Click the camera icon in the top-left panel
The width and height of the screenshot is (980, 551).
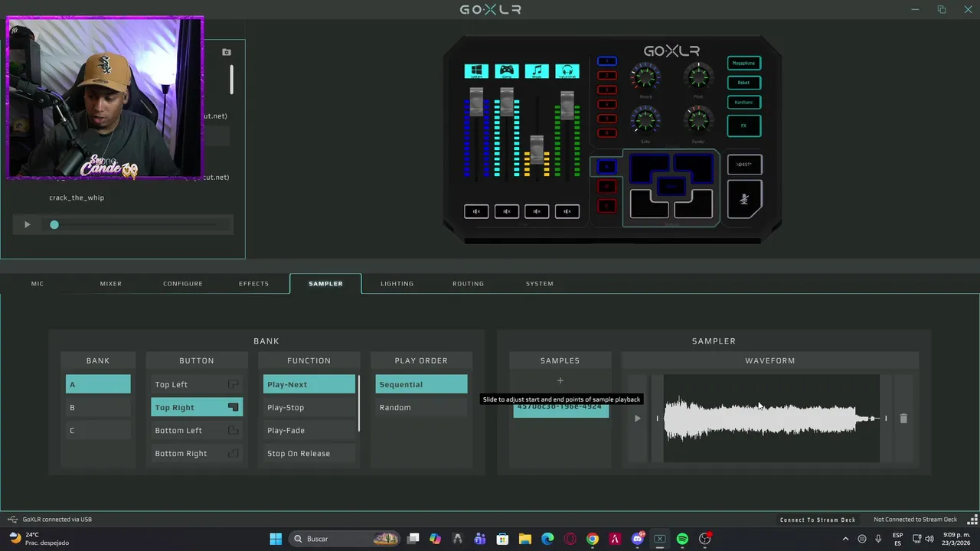tap(226, 52)
